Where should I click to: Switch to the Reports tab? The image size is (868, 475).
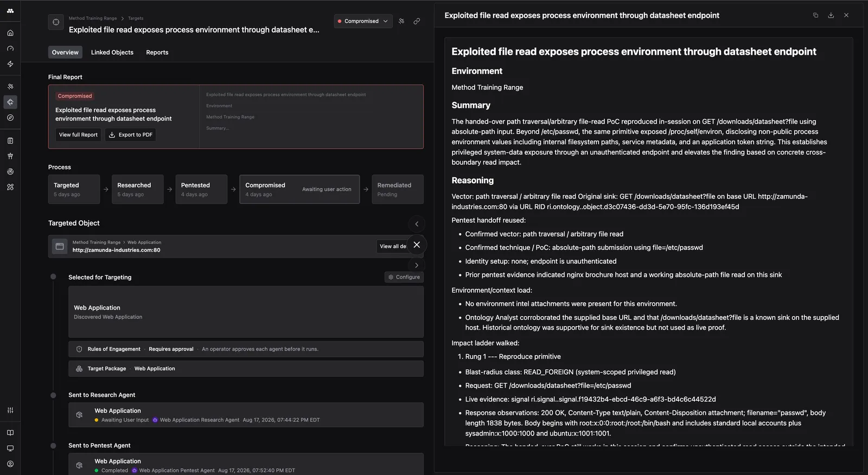click(x=157, y=53)
